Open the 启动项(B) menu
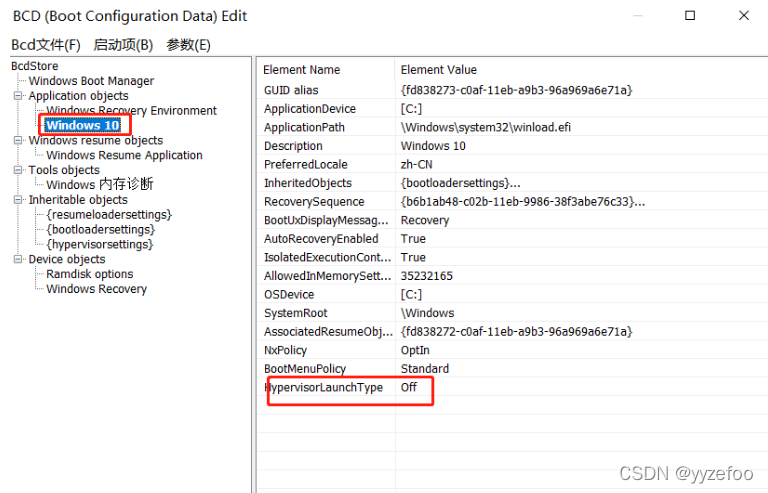Viewport: 768px width, 493px height. click(123, 45)
